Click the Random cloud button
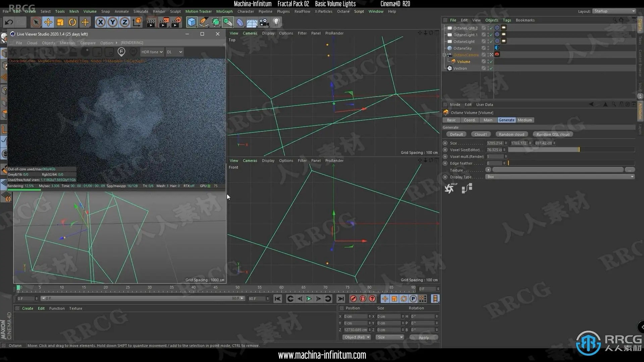Screen dimensions: 644x362 click(511, 134)
